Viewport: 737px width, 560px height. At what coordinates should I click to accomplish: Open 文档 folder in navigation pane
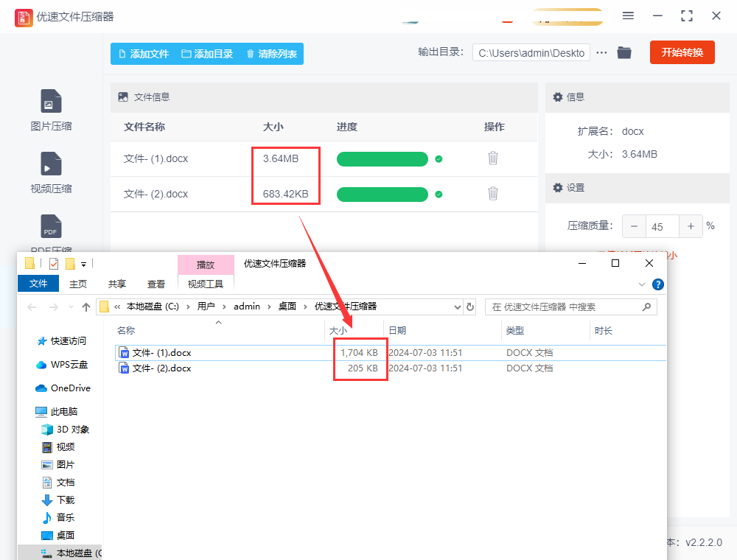pos(58,483)
